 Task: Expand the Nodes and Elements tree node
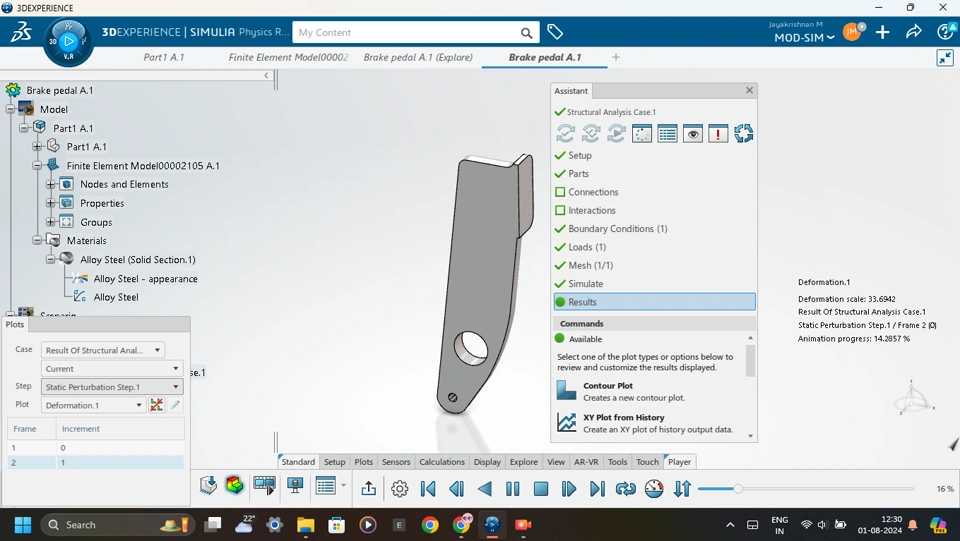point(51,184)
